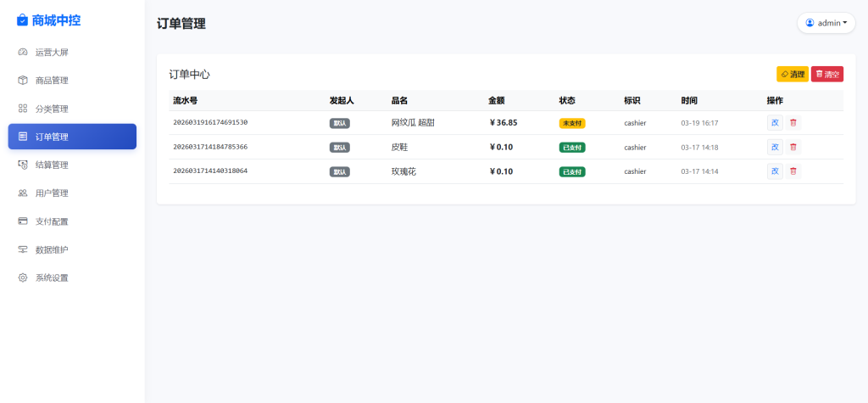Click the 支付配置 credit card icon
This screenshot has height=403, width=868.
click(x=23, y=221)
